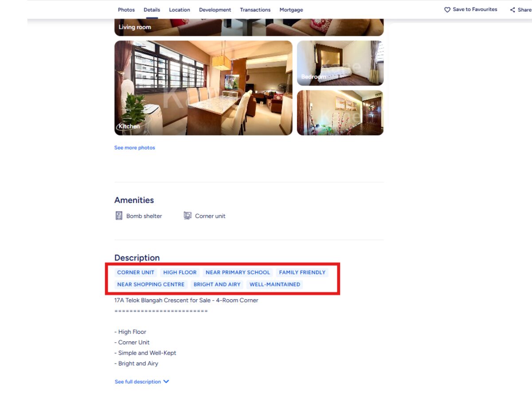
Task: Open the See full description link
Action: (137, 382)
